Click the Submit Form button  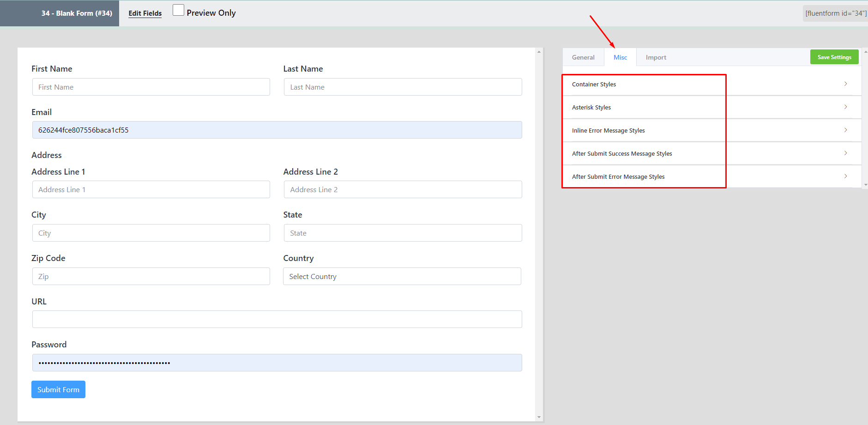(x=58, y=389)
